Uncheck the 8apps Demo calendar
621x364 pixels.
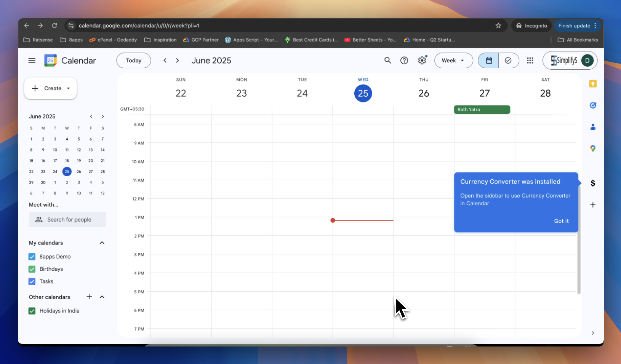coord(32,257)
